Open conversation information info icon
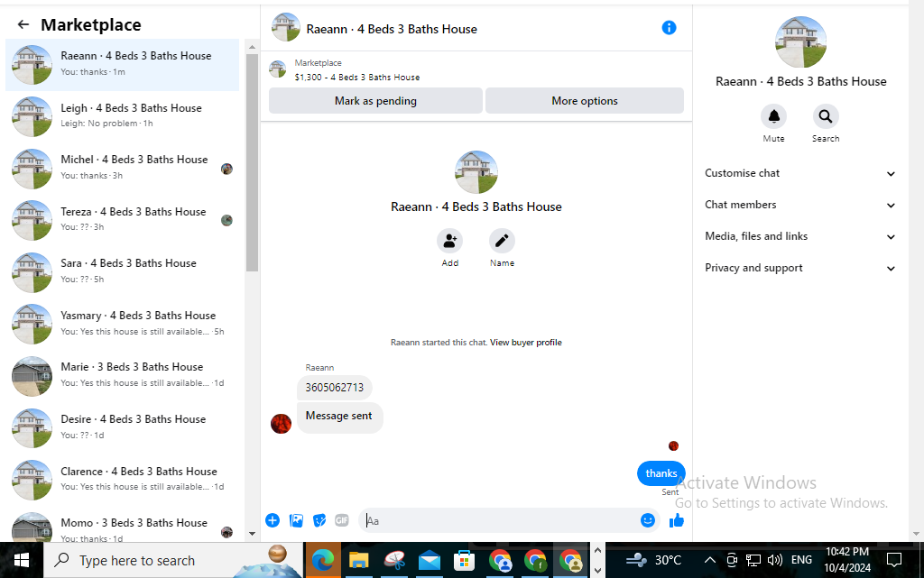Viewport: 924px width, 578px height. [x=669, y=28]
